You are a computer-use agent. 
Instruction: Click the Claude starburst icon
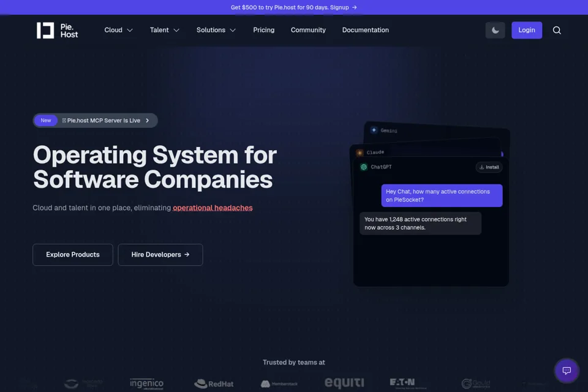[360, 153]
